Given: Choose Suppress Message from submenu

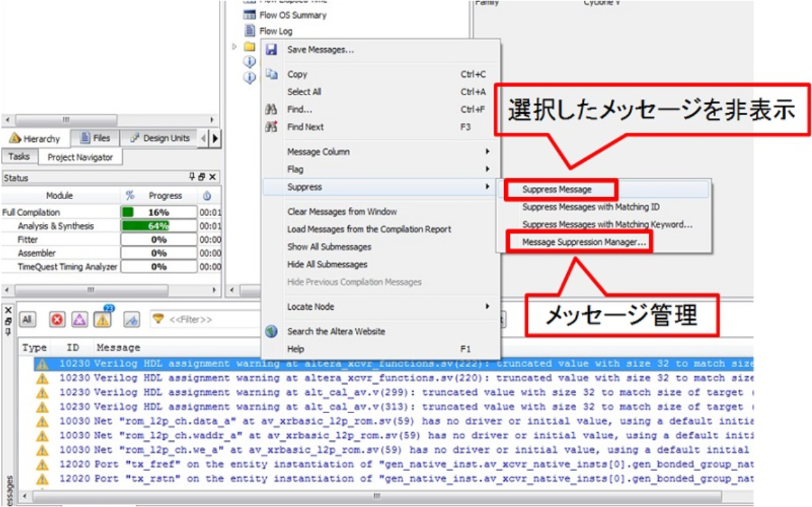Looking at the screenshot, I should pos(557,189).
